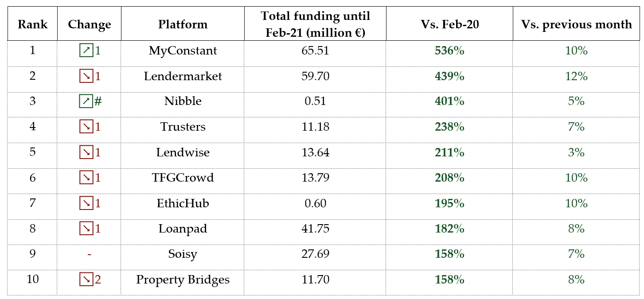Select the Soisy platform cell
Screen dimensions: 644x299
coord(183,254)
